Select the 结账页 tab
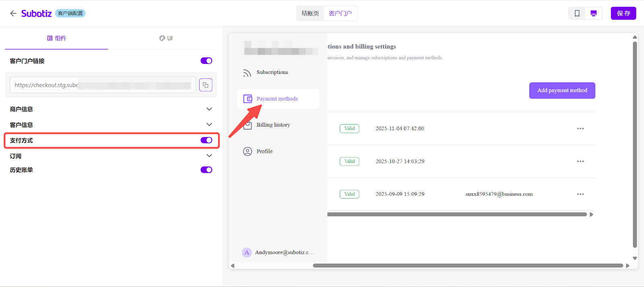The width and height of the screenshot is (644, 287). 310,13
